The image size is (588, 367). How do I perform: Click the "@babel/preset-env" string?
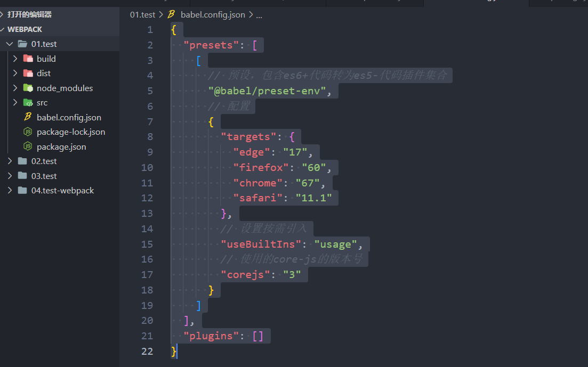[267, 91]
